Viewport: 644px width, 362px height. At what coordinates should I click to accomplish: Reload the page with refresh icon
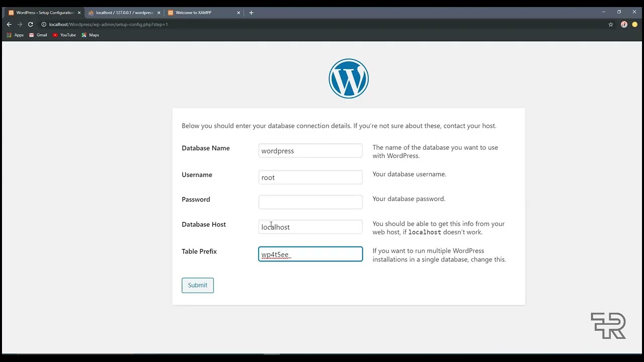pos(31,24)
